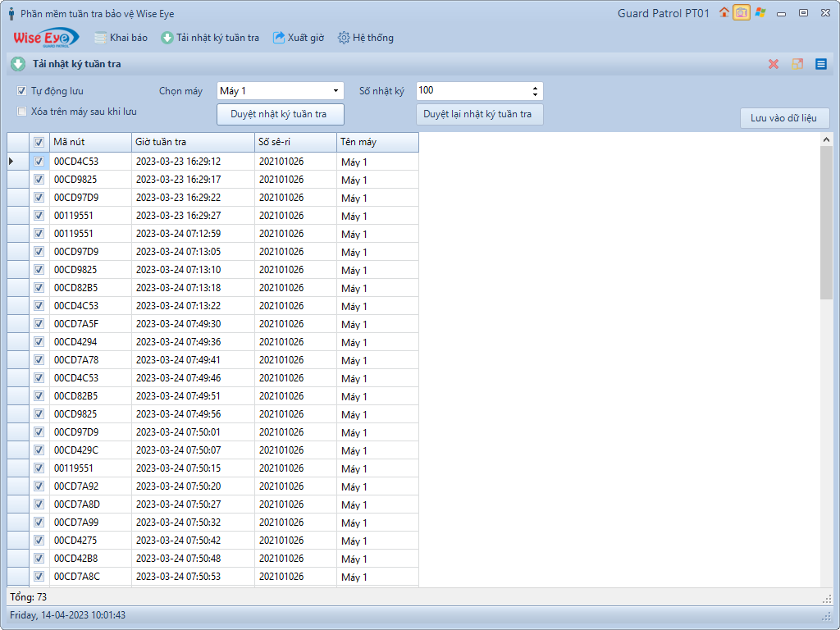
Task: Open the Hệ thống menu
Action: tap(365, 38)
